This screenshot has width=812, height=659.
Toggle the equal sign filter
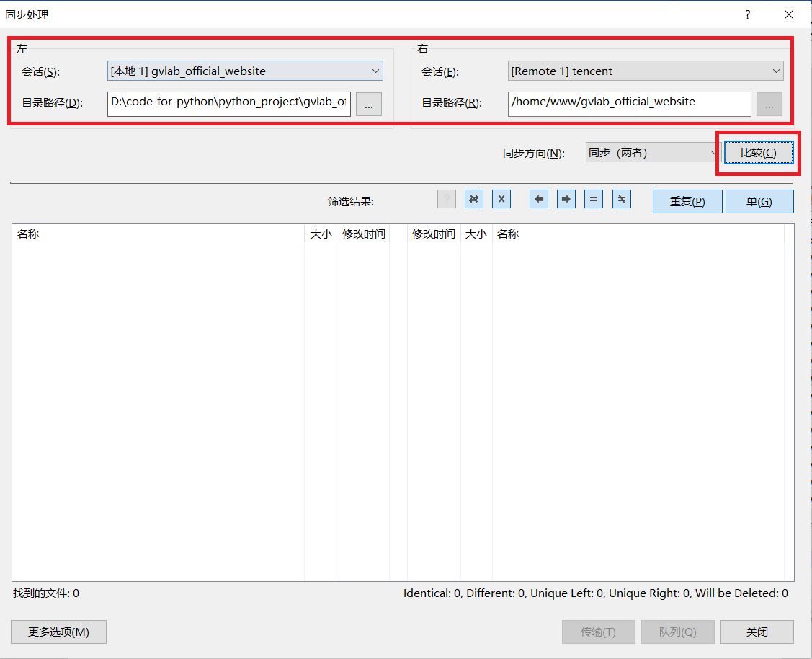point(594,199)
